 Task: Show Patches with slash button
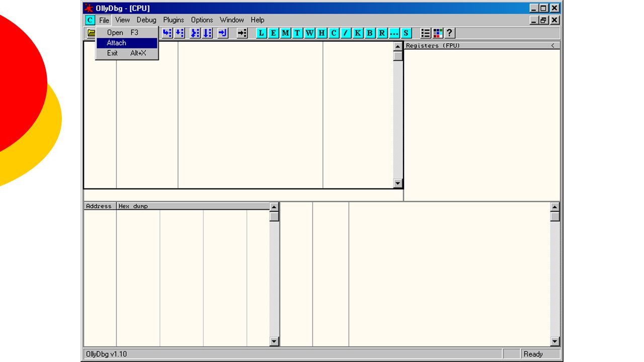[346, 33]
